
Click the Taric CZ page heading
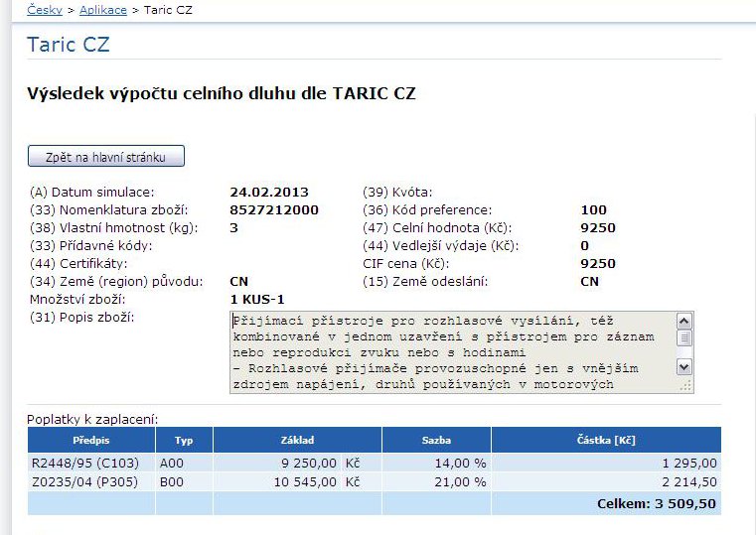69,45
